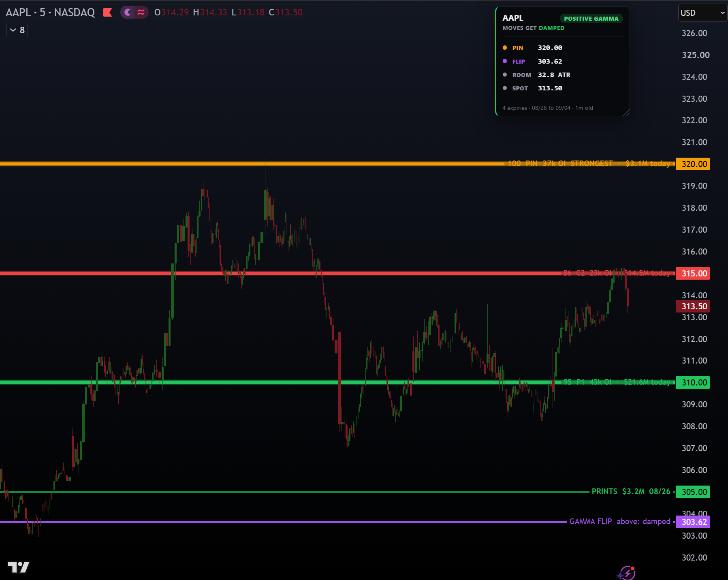The width and height of the screenshot is (728, 580).
Task: Click the NASDAQ exchange label
Action: click(x=75, y=13)
